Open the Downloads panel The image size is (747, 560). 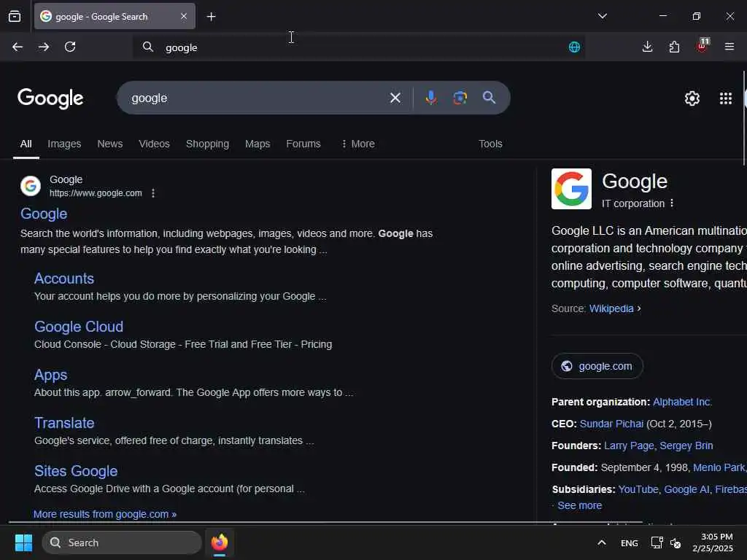click(648, 47)
